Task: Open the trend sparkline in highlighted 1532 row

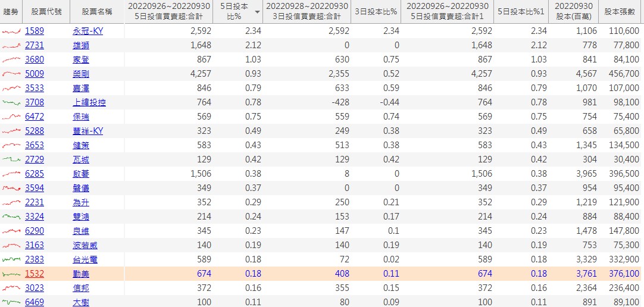Action: [x=11, y=274]
